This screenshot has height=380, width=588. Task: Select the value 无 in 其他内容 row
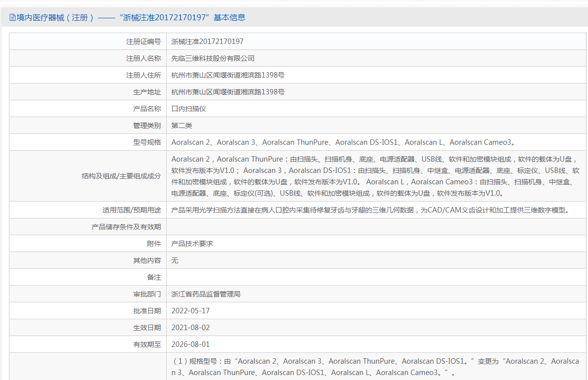[175, 260]
